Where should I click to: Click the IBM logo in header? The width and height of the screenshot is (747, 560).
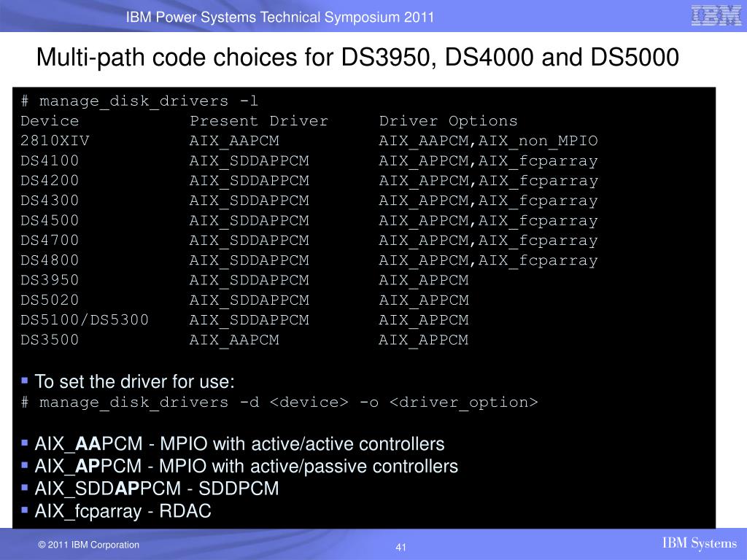point(716,16)
